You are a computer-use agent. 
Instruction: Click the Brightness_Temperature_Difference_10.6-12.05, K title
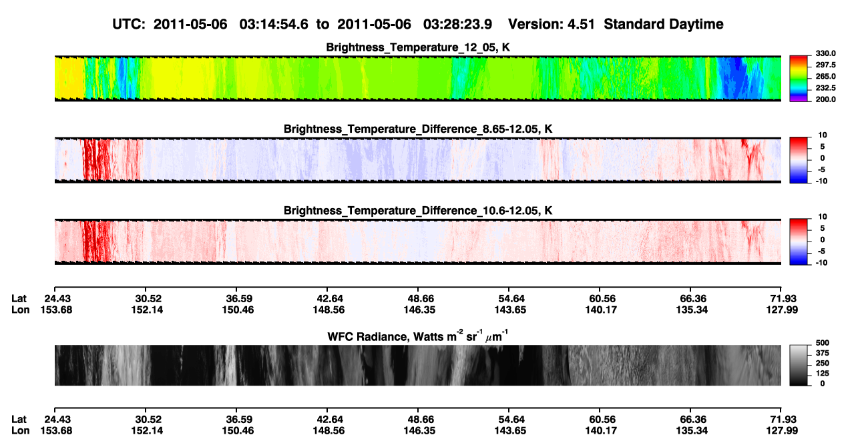[418, 211]
